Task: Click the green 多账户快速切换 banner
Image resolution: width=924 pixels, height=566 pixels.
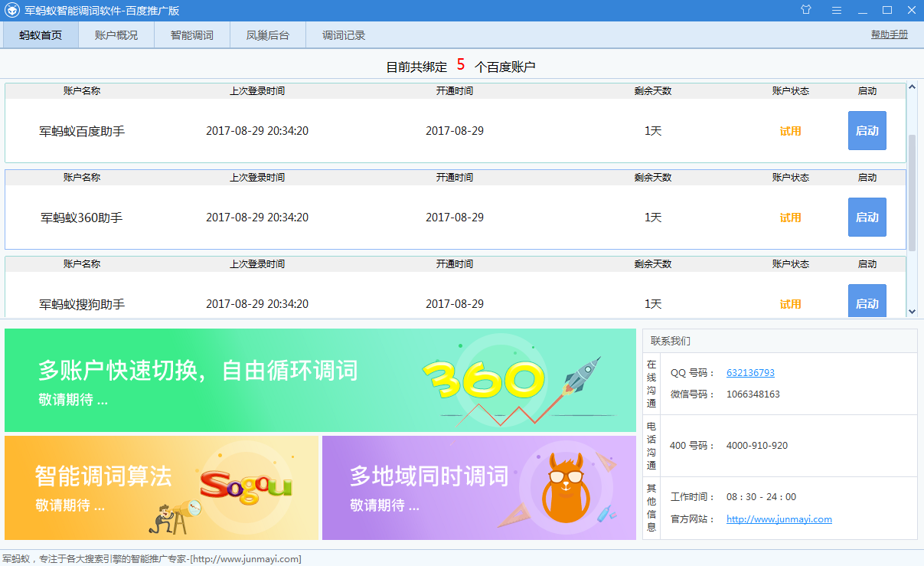Action: (320, 381)
